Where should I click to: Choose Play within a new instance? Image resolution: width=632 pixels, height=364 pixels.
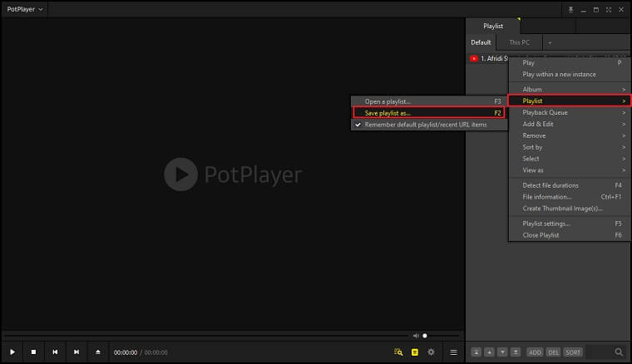coord(570,75)
